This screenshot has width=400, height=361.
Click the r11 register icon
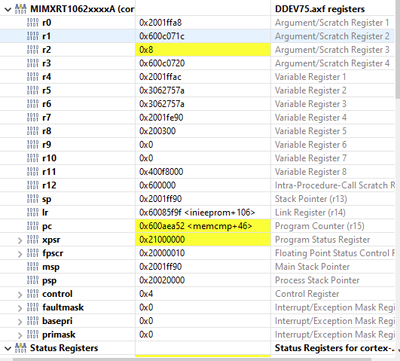(33, 172)
